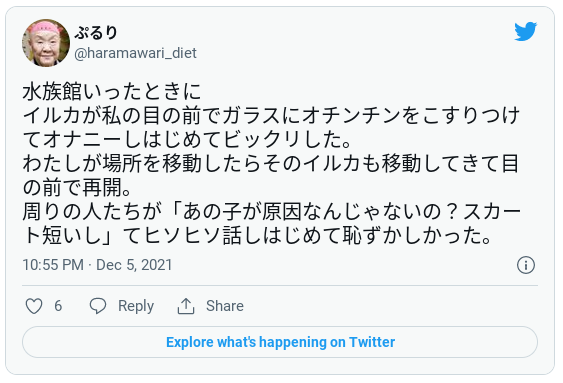563x383 pixels.
Task: Click tweet line beginning イルカが私の目の前
Action: click(271, 116)
